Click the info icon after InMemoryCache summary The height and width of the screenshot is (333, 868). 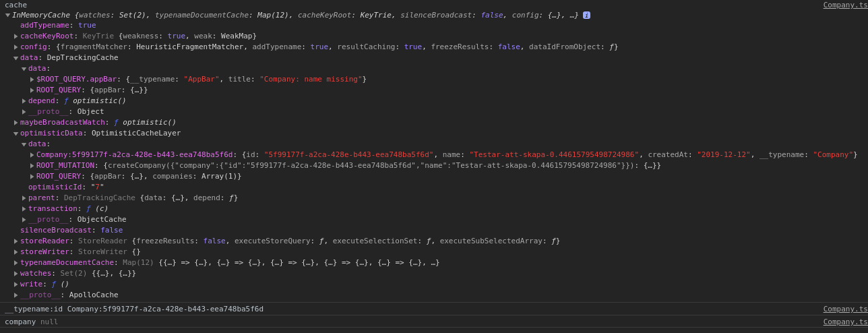[x=586, y=15]
